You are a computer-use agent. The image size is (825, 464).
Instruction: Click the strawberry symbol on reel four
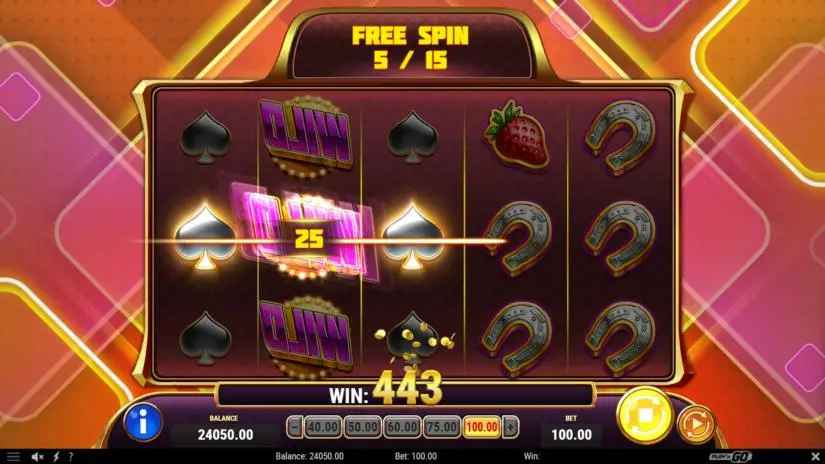tap(517, 135)
